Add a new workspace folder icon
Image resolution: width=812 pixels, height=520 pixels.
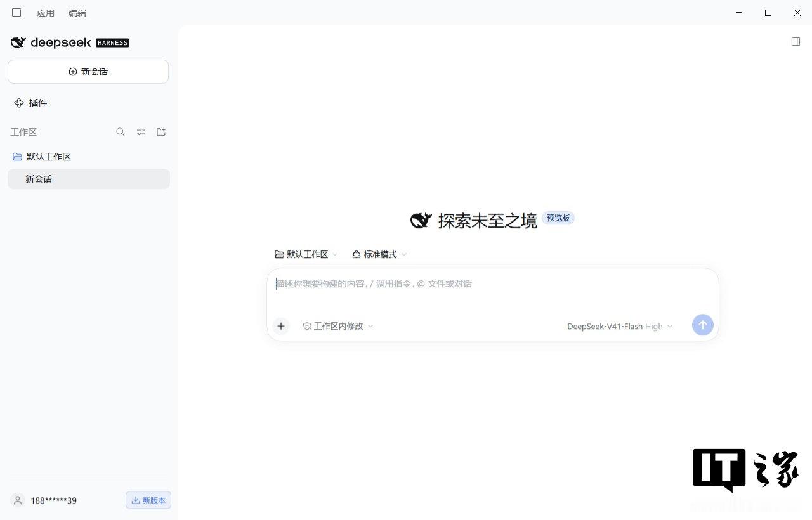[161, 132]
